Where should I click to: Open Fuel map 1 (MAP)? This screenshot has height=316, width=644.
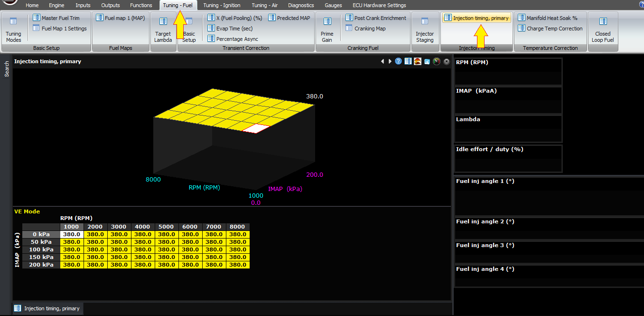point(121,18)
